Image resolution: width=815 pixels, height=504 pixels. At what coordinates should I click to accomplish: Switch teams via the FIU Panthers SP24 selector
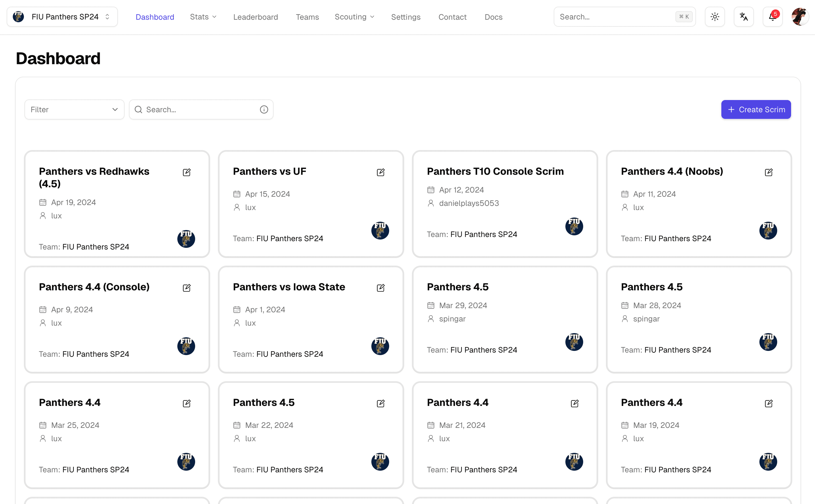click(62, 16)
